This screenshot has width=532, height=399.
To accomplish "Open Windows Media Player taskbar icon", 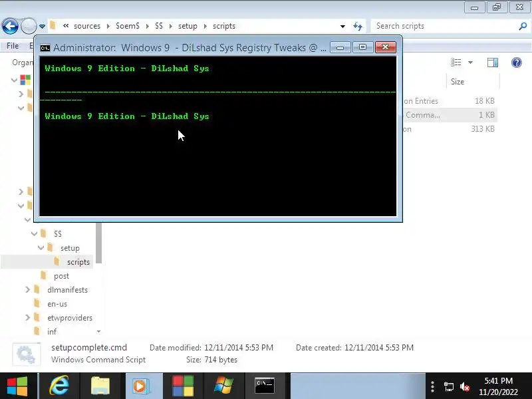I will [140, 386].
